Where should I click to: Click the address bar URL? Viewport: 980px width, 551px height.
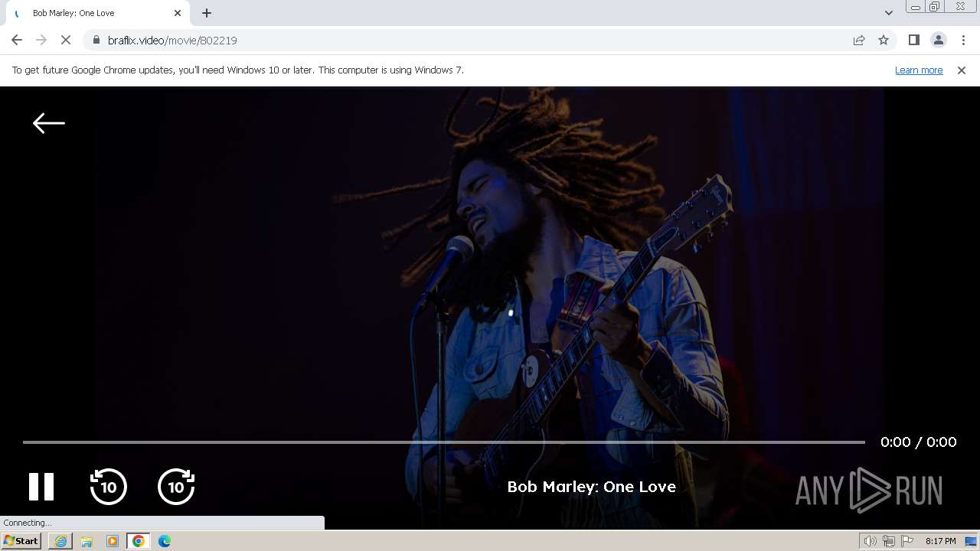click(x=172, y=40)
